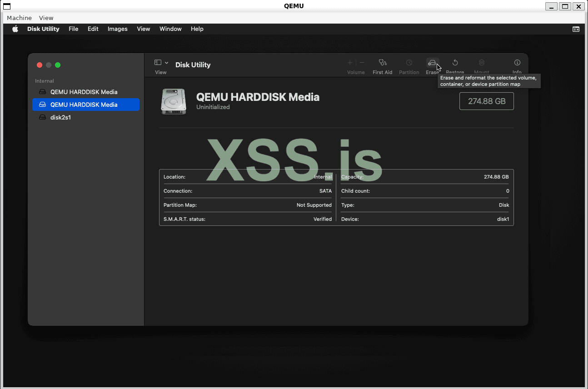Click the Restore toolbar icon

[455, 63]
